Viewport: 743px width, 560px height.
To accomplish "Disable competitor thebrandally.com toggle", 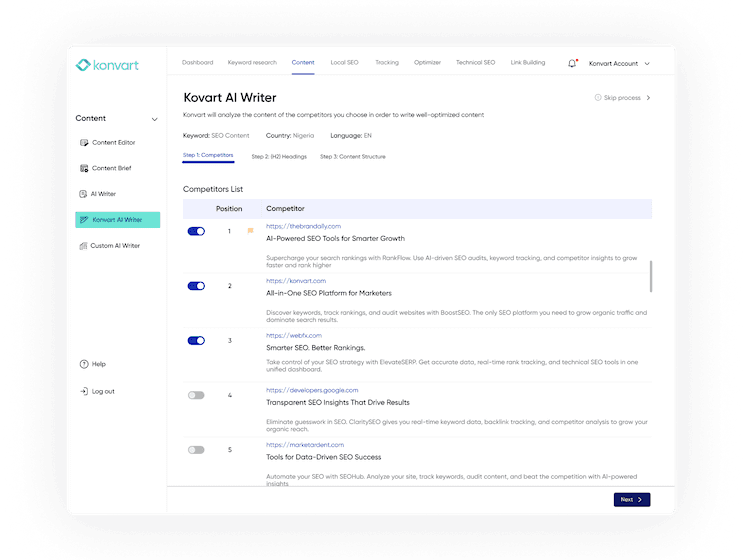I will coord(196,231).
